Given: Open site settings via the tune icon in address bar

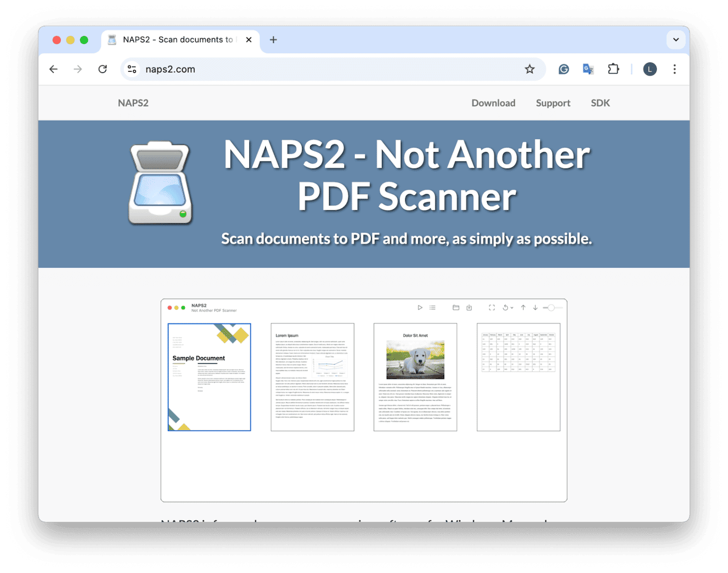Looking at the screenshot, I should click(x=131, y=69).
